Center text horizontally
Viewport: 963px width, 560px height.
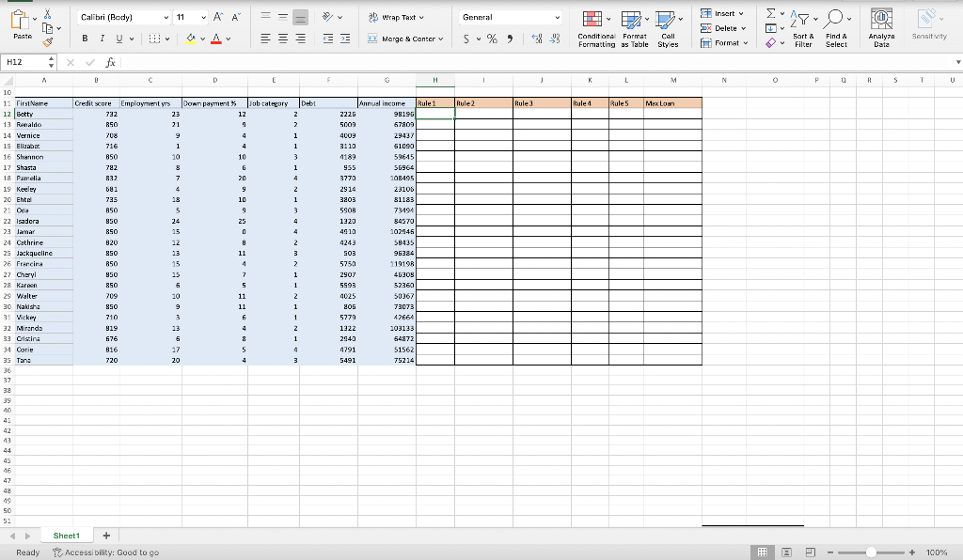(282, 39)
